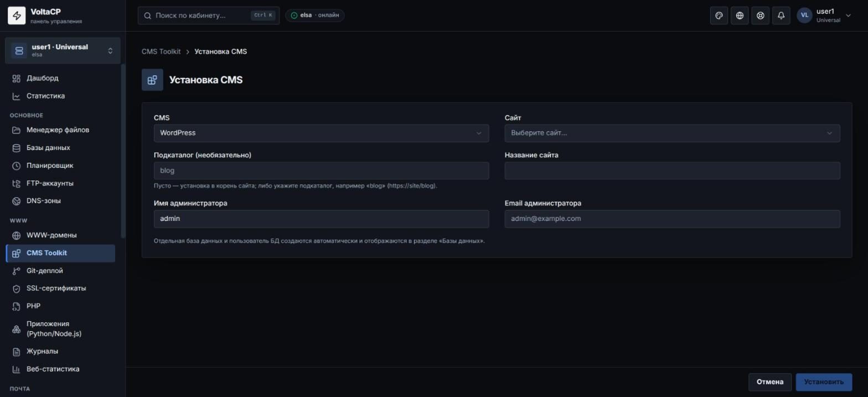Viewport: 868px width, 397px height.
Task: Open WWW-домены in the sidebar
Action: [61, 235]
